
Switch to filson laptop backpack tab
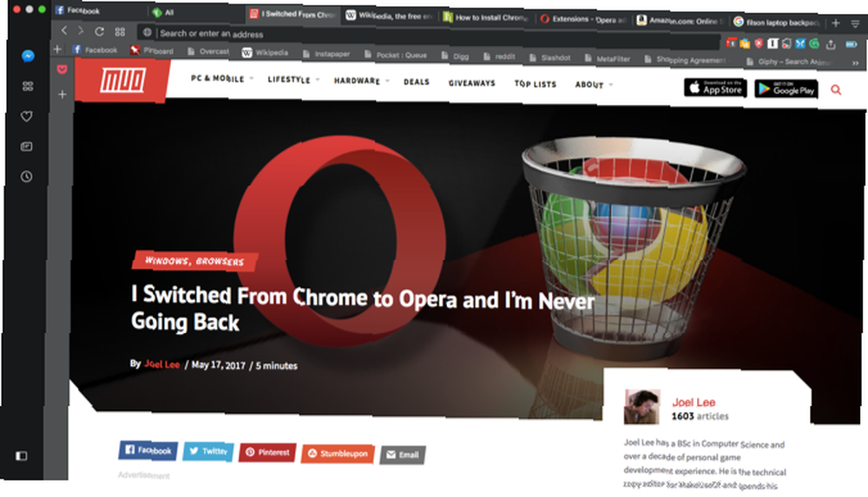click(776, 23)
